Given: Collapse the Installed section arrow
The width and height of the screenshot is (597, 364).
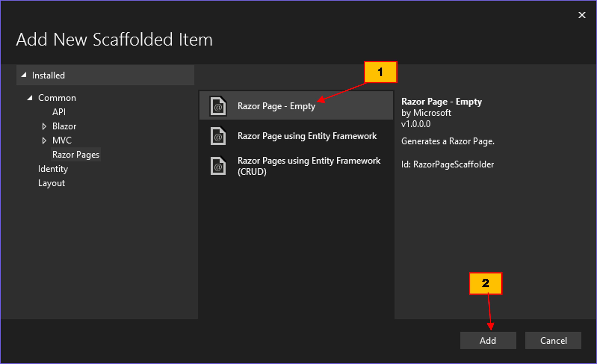Looking at the screenshot, I should (x=24, y=75).
